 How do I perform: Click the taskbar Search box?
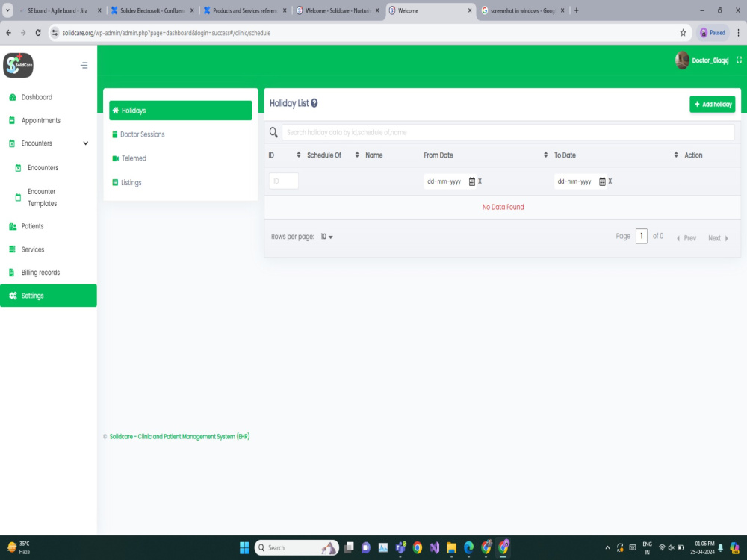297,547
